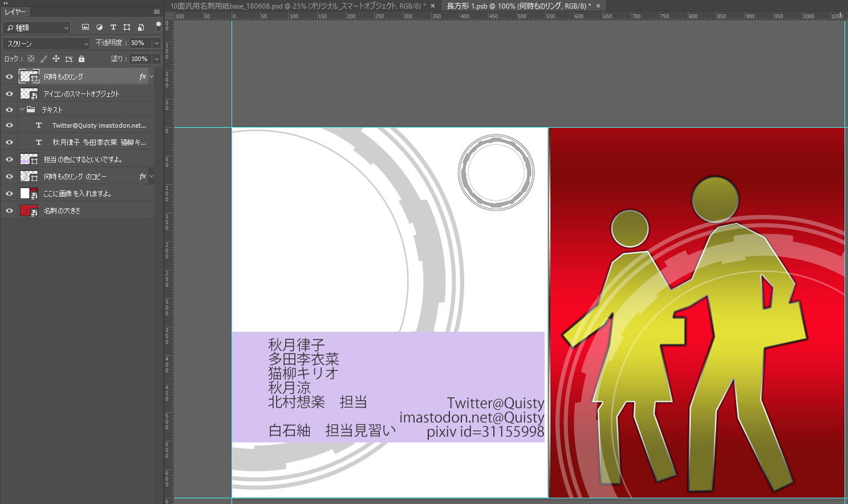Expand effects of 何時ものリング のコピー layer
Screen dimensions: 848x504
click(x=151, y=177)
